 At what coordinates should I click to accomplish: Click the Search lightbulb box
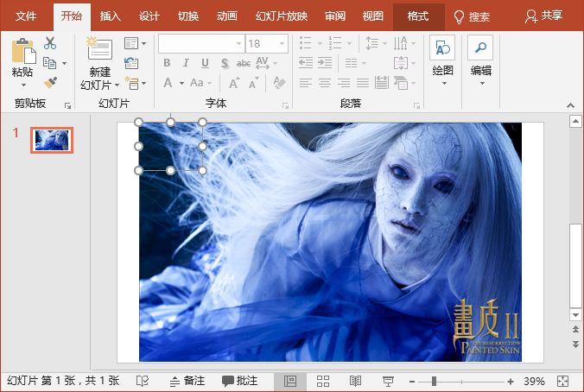(472, 16)
